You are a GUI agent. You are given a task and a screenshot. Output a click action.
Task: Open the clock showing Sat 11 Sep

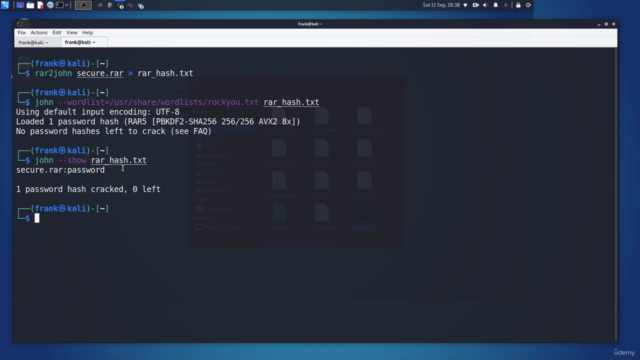click(x=441, y=5)
